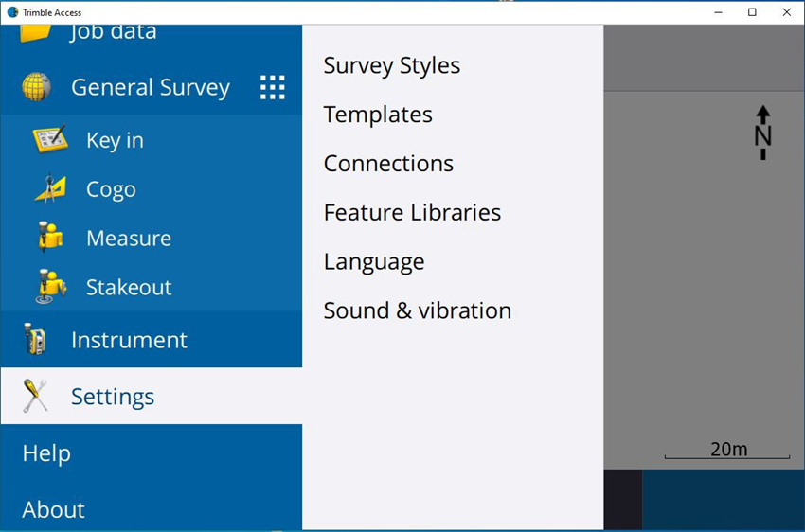
Task: Open the Language settings
Action: (373, 262)
